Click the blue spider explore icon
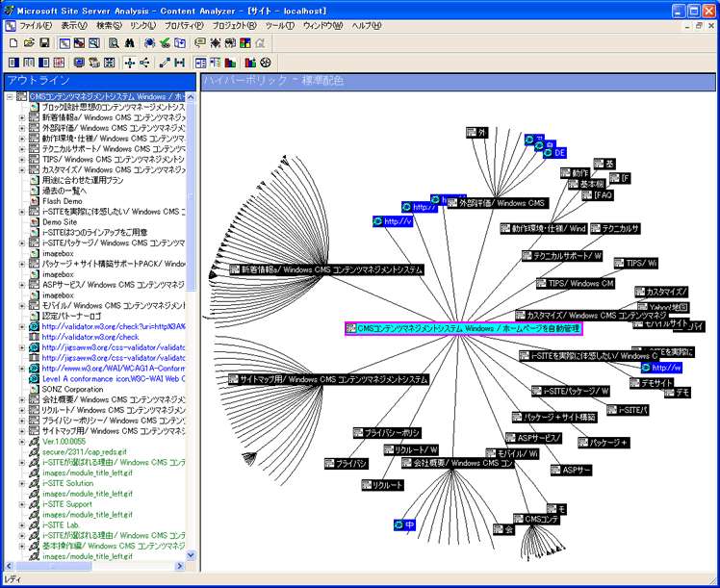 [150, 43]
